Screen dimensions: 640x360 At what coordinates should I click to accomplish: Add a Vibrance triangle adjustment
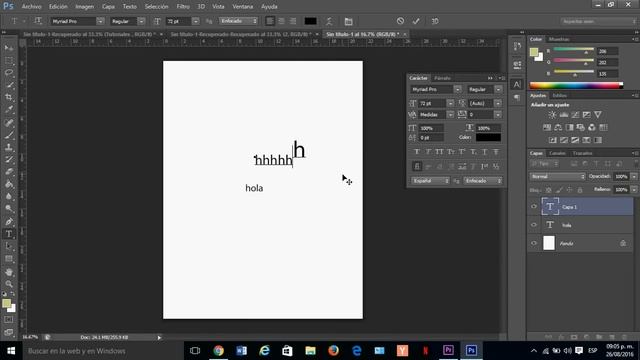598,115
